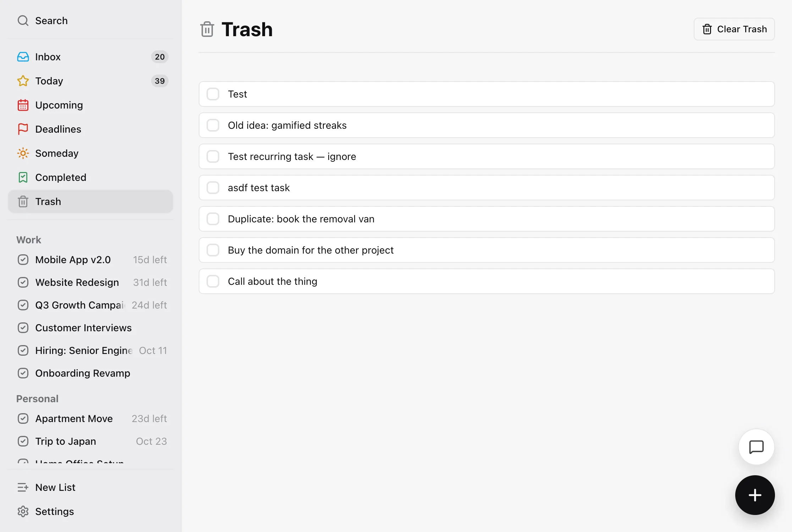Create a list via New List label
792x532 pixels.
tap(55, 487)
